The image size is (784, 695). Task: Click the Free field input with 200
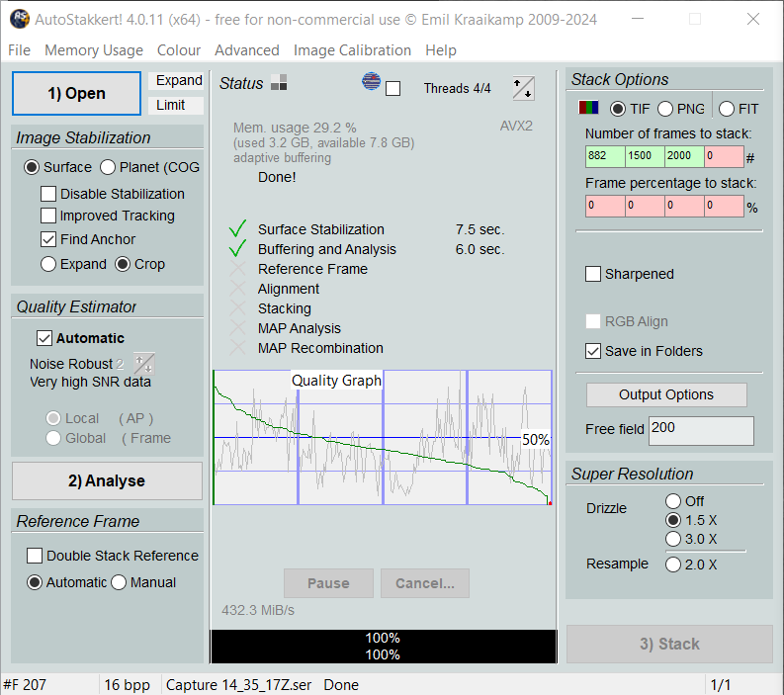click(701, 430)
